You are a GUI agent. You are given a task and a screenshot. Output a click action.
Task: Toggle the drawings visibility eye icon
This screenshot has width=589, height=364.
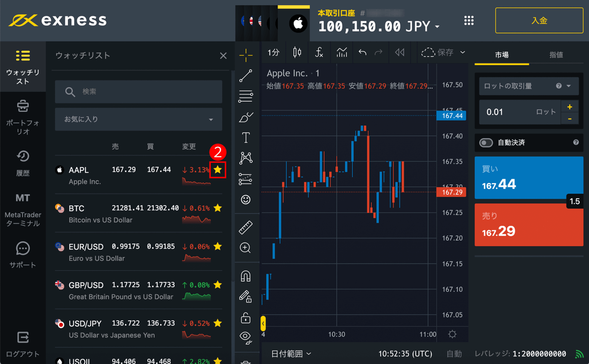click(246, 337)
